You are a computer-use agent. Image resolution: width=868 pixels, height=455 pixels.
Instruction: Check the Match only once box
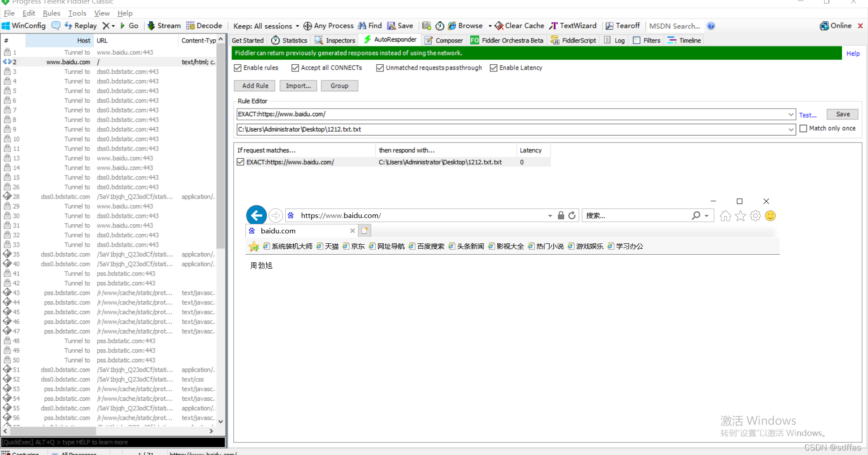tap(803, 128)
